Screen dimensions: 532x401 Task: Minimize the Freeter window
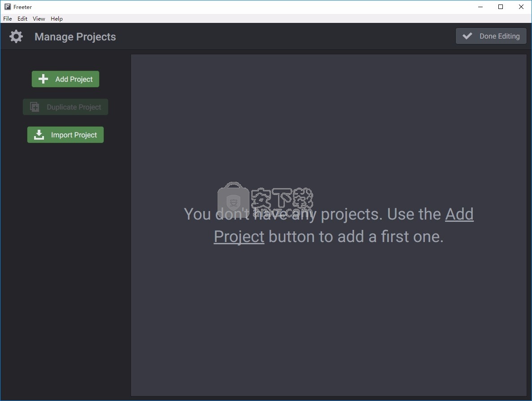click(x=480, y=7)
